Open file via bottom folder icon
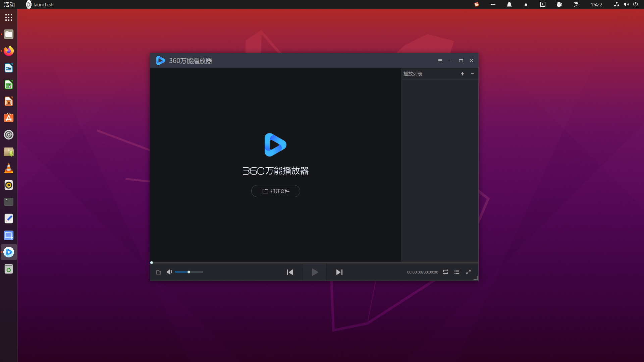 [x=159, y=272]
